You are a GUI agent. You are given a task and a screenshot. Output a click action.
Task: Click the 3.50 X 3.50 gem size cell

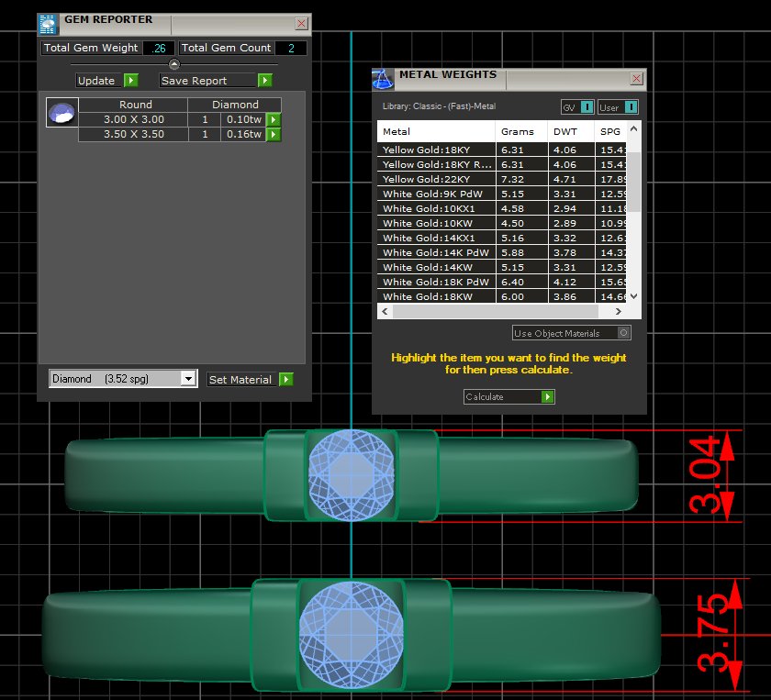133,134
